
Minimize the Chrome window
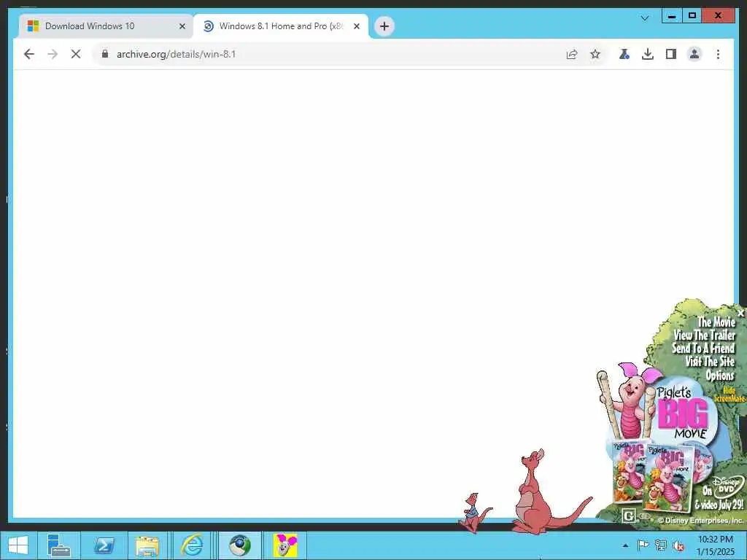coord(672,16)
